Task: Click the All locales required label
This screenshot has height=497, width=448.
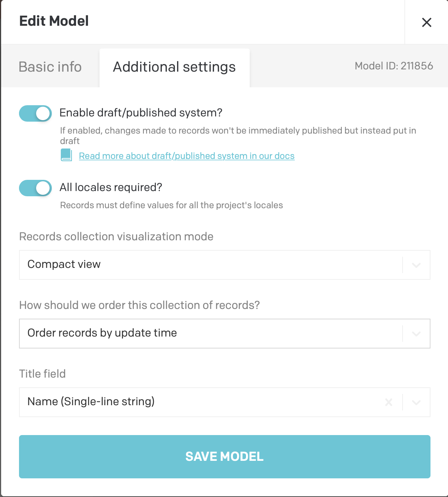Action: [x=111, y=187]
